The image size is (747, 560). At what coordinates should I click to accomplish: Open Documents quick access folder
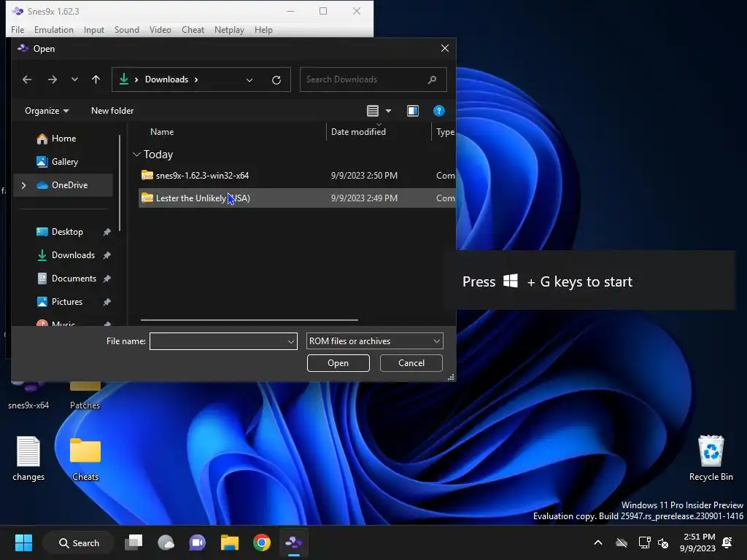click(66, 279)
